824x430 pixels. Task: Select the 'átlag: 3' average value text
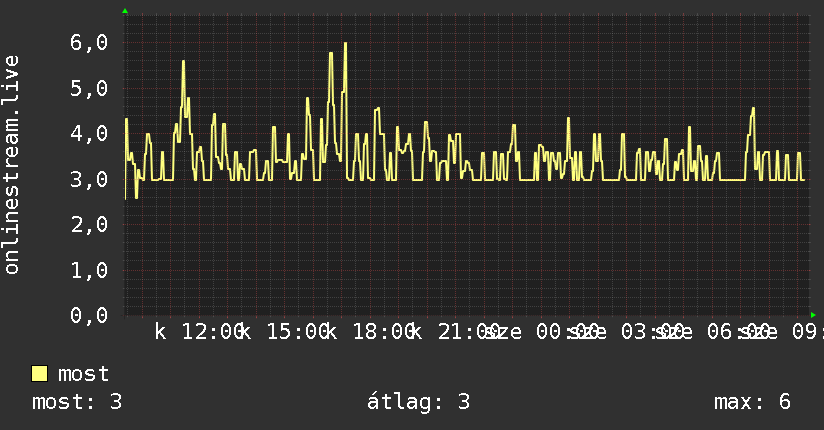(418, 402)
